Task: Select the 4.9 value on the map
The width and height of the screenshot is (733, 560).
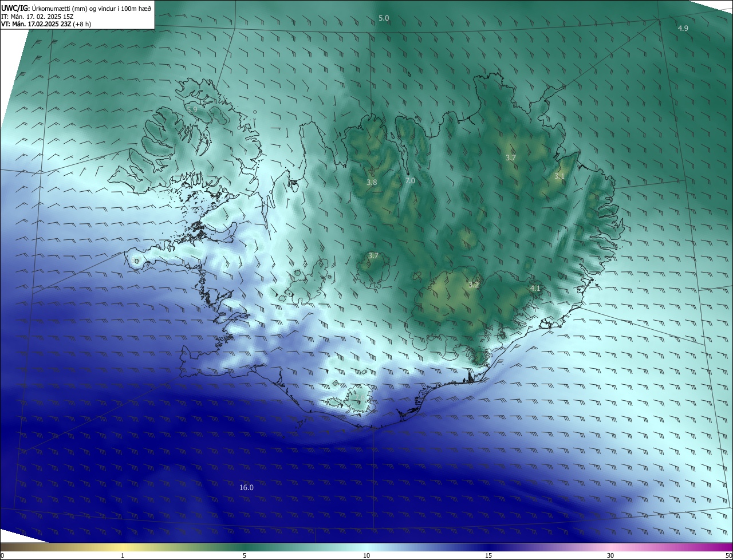Action: 683,28
